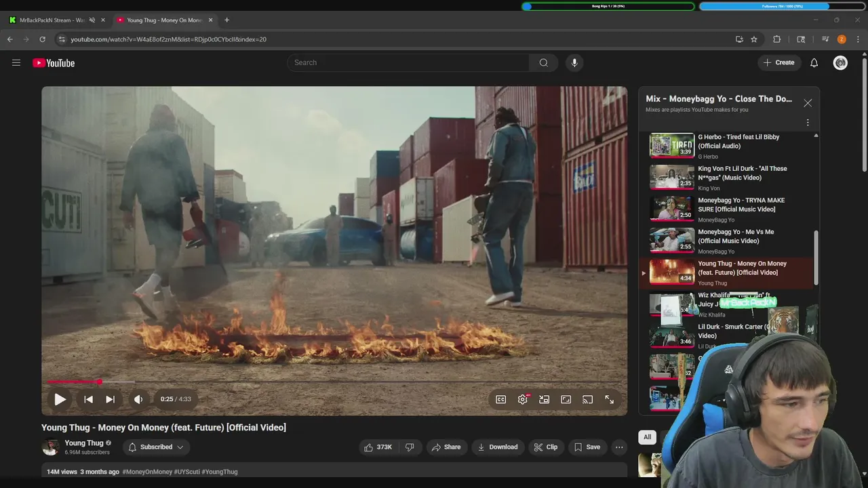Close the Mix playlist panel

click(808, 103)
